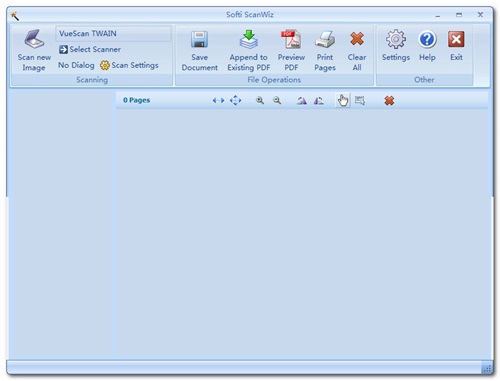The image size is (500, 381).
Task: Zoom out with second magnifier icon
Action: (x=277, y=100)
